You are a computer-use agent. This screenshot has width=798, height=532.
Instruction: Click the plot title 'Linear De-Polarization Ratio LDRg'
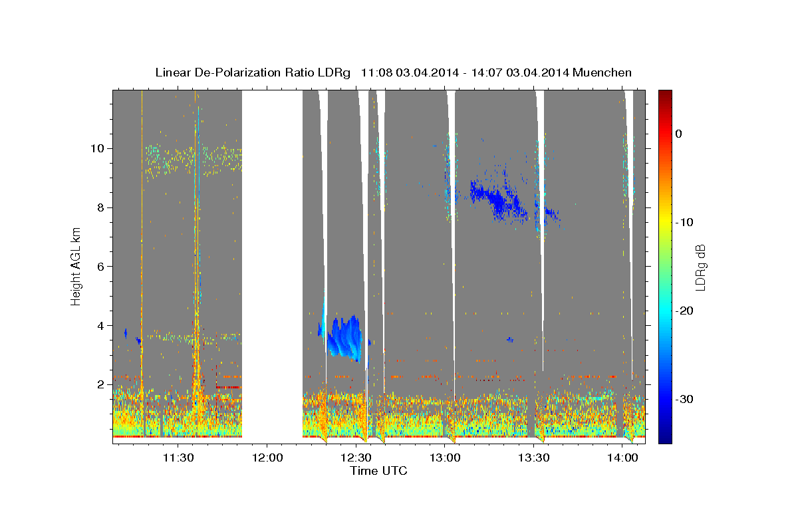click(x=252, y=72)
